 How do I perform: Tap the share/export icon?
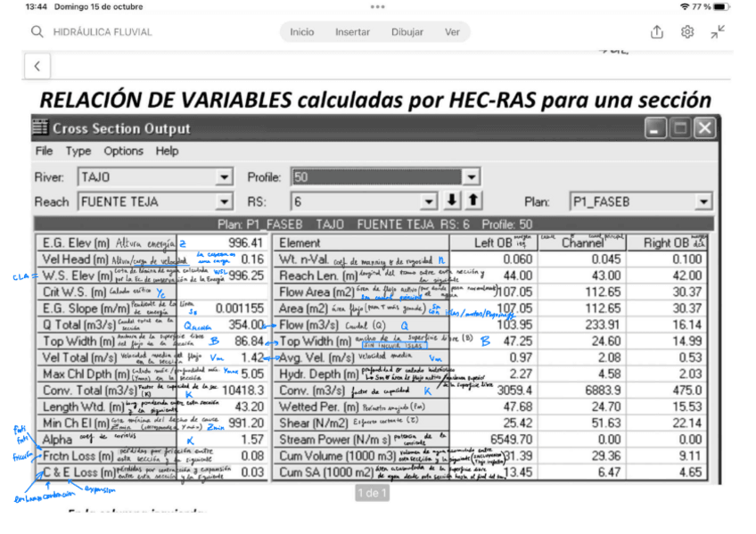point(657,32)
